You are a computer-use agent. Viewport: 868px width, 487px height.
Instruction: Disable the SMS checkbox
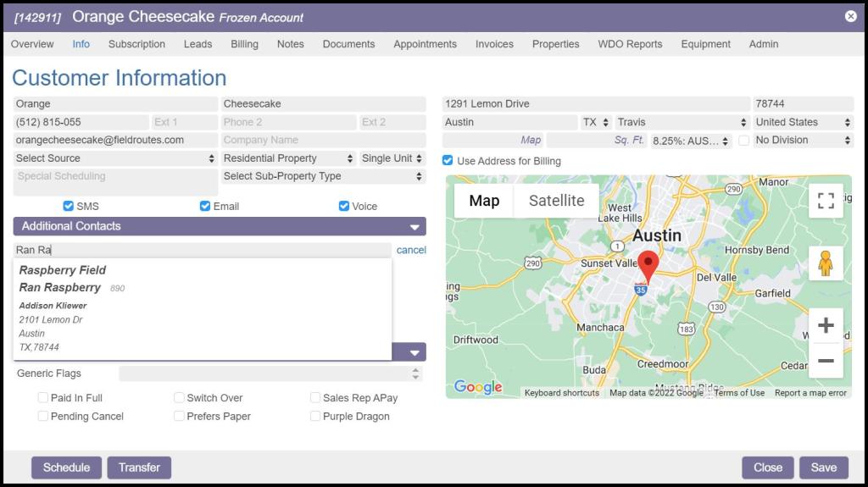(69, 207)
